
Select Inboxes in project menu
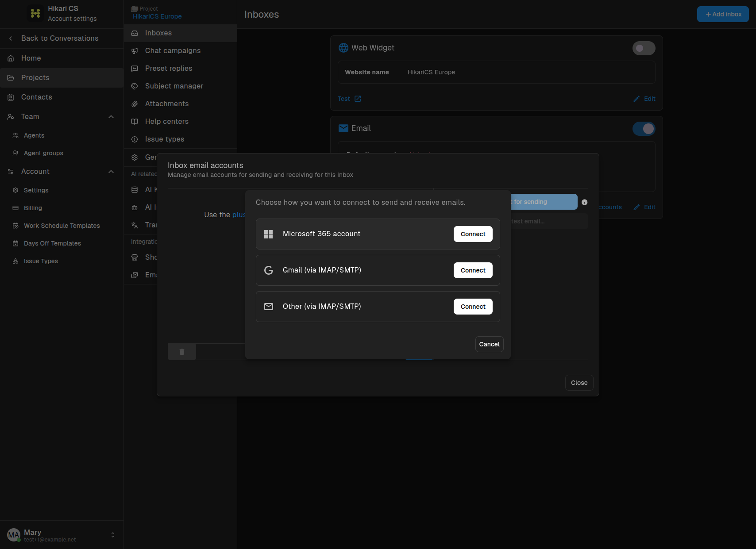(x=180, y=33)
